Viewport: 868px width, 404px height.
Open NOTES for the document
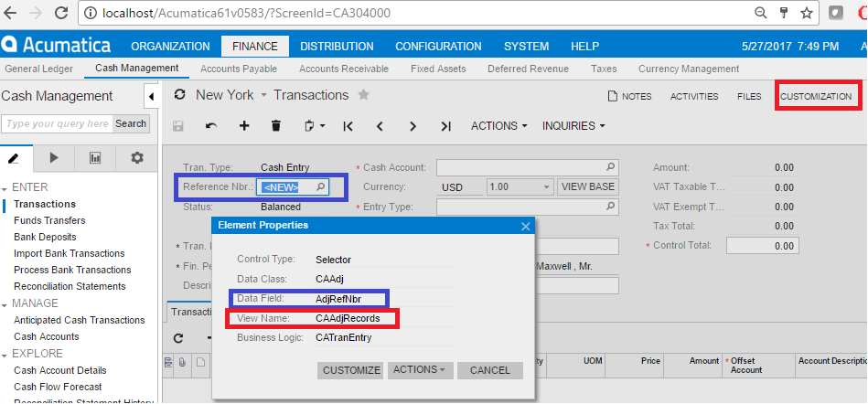pos(629,96)
